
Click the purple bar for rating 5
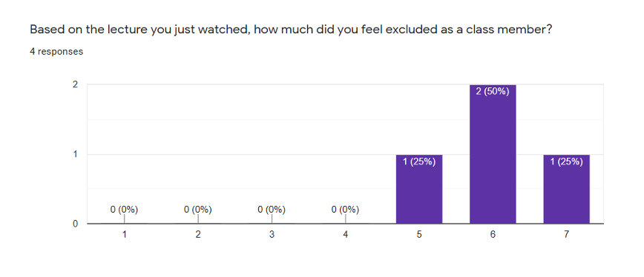(x=419, y=189)
